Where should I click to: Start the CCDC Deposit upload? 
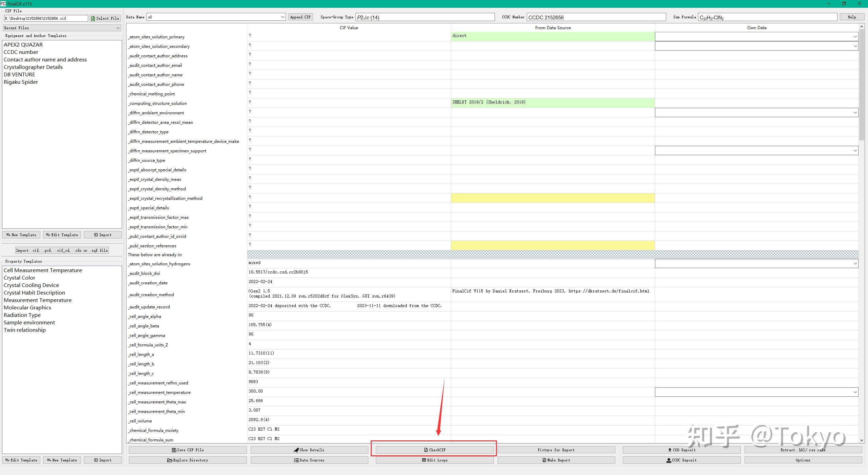[x=681, y=460]
